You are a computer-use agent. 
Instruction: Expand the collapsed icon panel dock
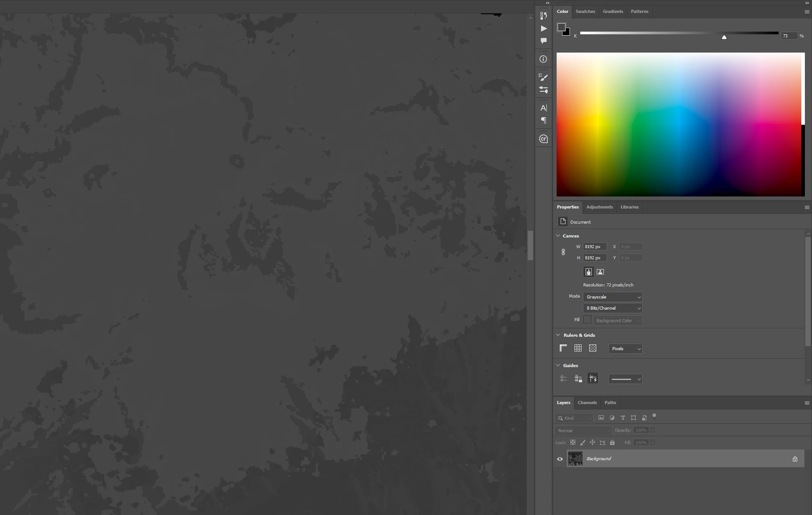(x=548, y=3)
